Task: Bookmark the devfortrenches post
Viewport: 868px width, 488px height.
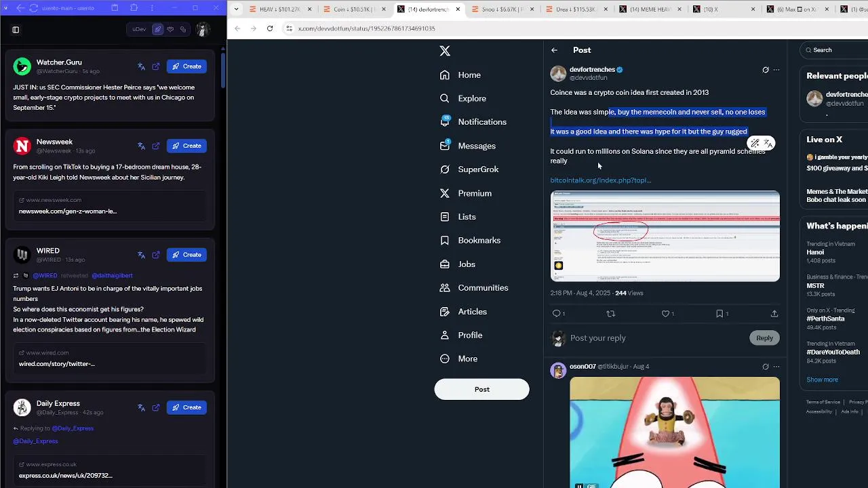Action: pyautogui.click(x=720, y=313)
